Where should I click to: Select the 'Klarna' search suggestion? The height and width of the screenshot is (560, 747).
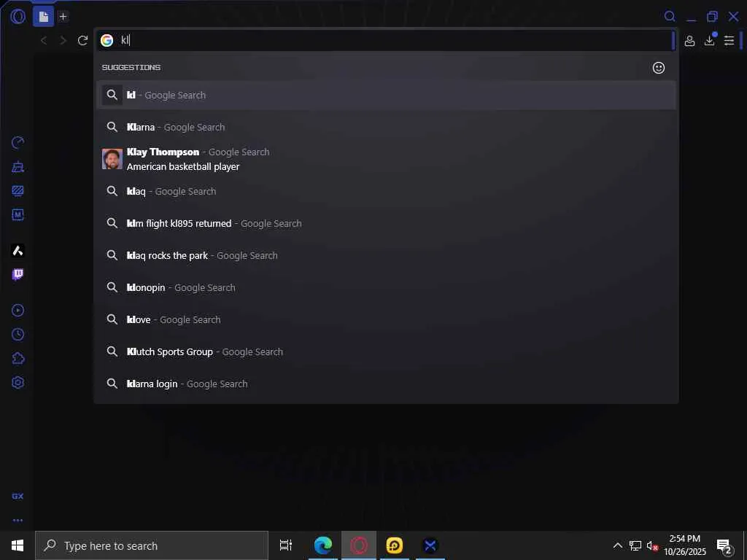click(x=386, y=127)
